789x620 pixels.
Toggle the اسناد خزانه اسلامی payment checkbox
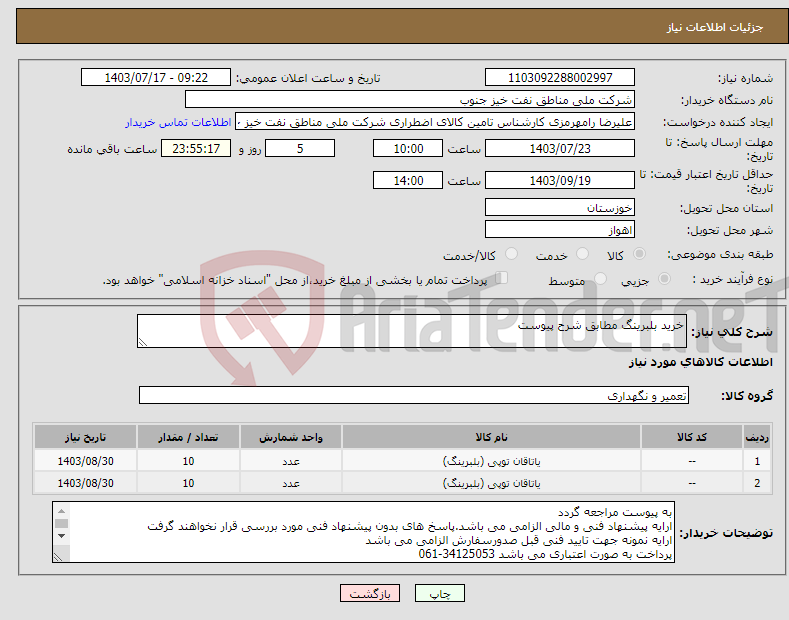coord(501,278)
